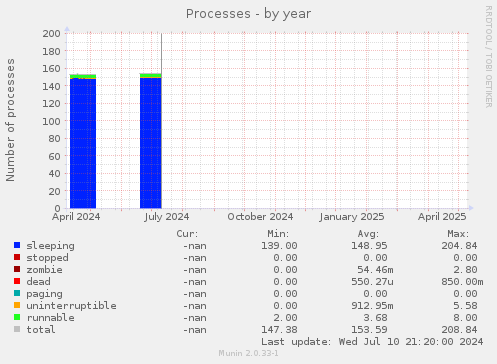Click sleeping max value 204.84
The height and width of the screenshot is (364, 497).
[459, 246]
